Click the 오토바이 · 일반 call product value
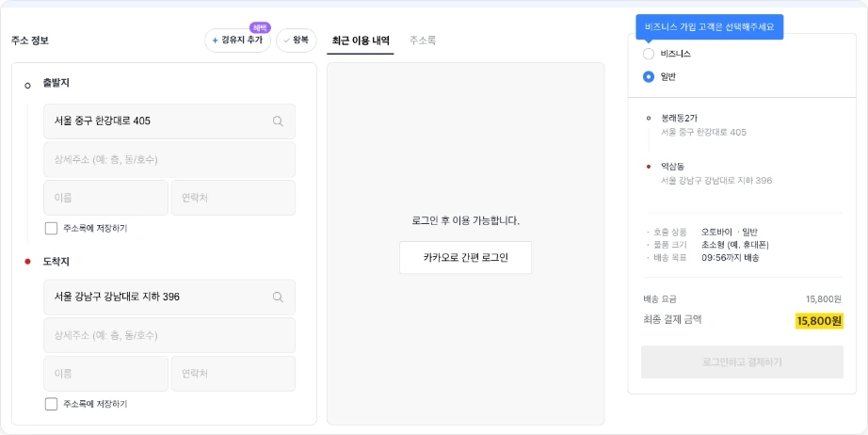868x435 pixels. (729, 232)
